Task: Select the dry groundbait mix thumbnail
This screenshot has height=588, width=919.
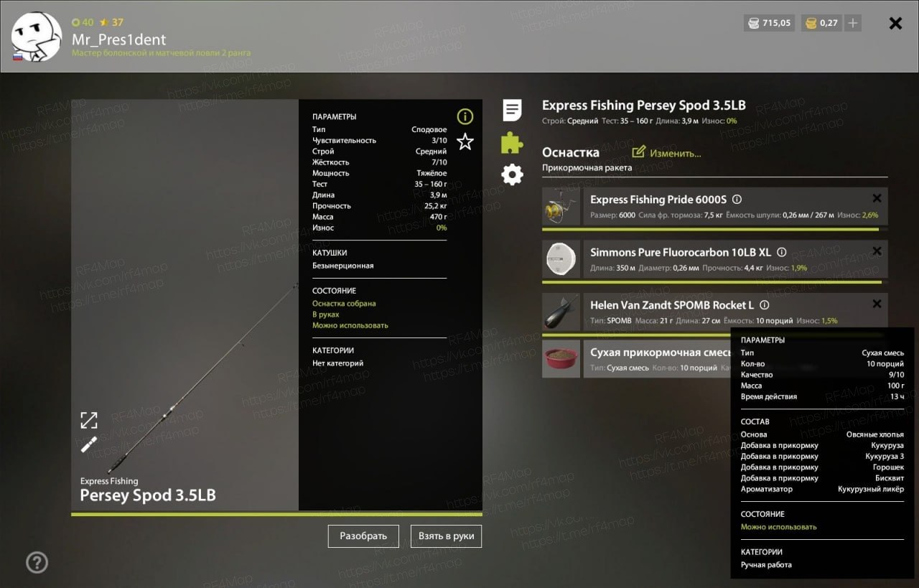Action: click(561, 359)
